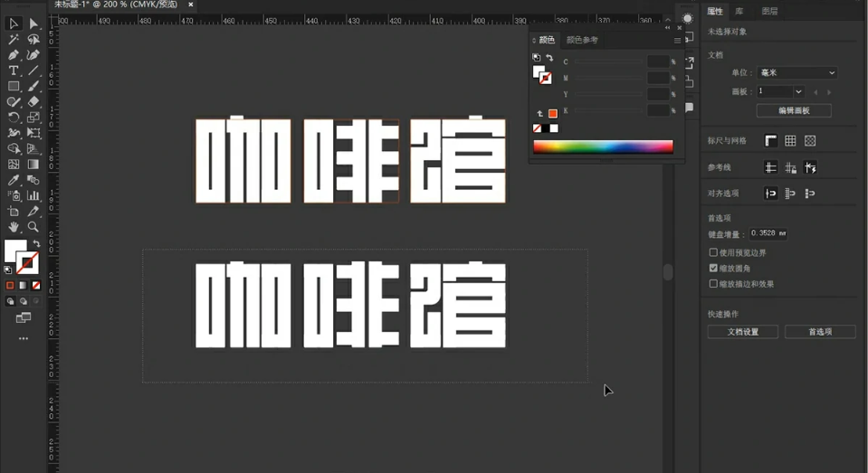Image resolution: width=868 pixels, height=473 pixels.
Task: Toggle rulers in 标尺与网格
Action: point(770,140)
